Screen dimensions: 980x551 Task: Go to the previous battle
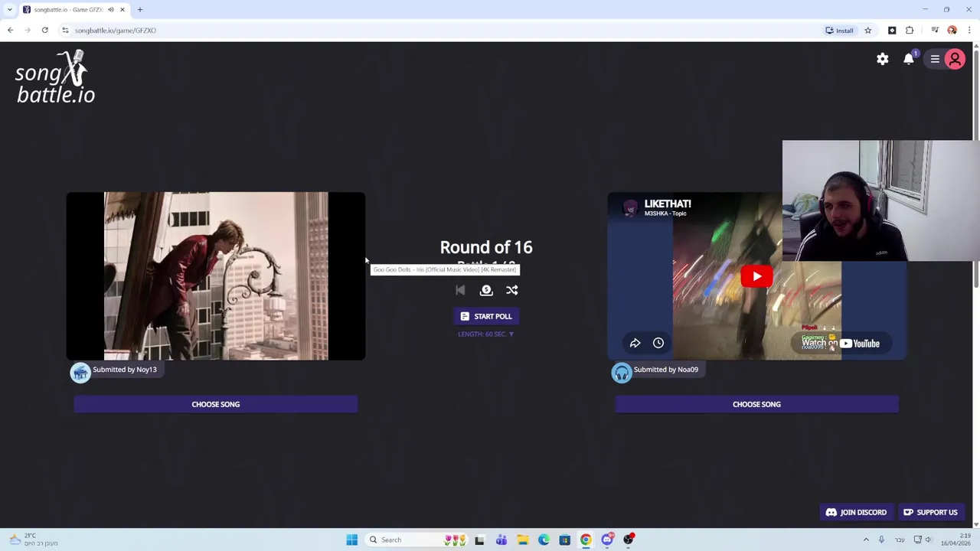[460, 290]
